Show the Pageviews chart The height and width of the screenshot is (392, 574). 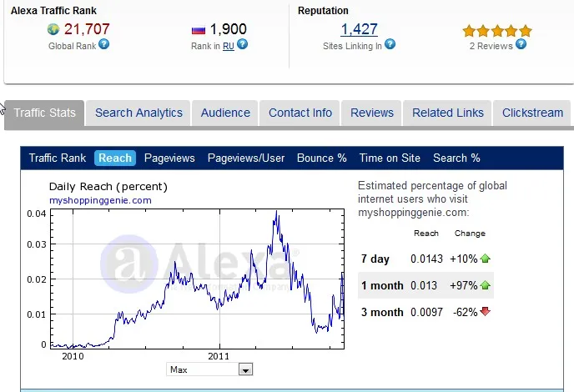click(x=169, y=158)
